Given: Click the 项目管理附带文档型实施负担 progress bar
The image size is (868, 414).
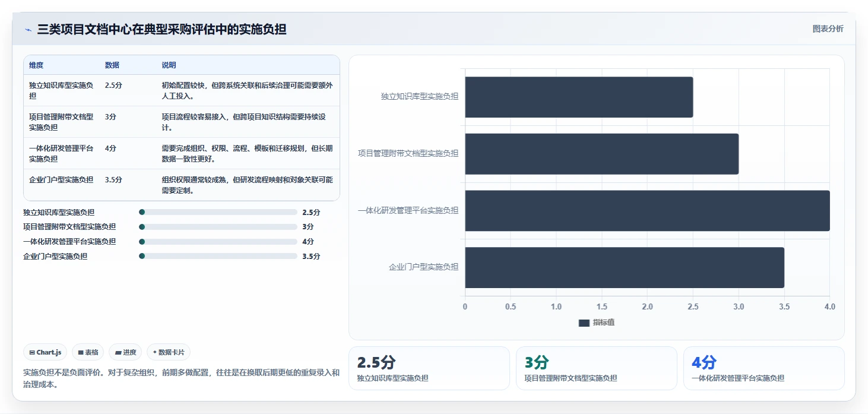Looking at the screenshot, I should [218, 227].
